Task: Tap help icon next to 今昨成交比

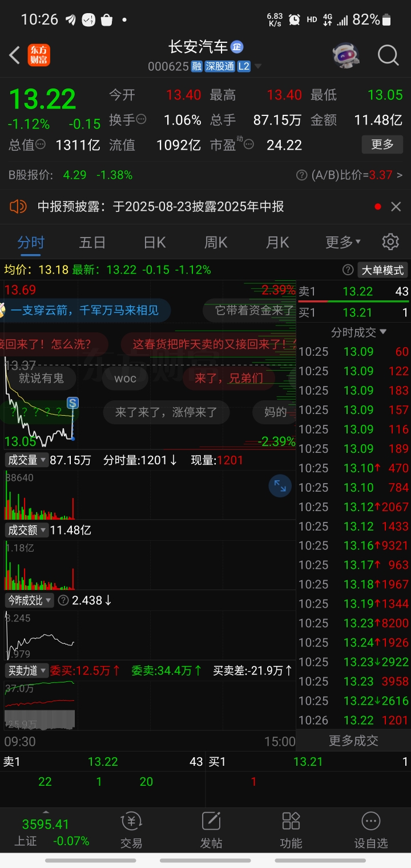Action: click(63, 600)
